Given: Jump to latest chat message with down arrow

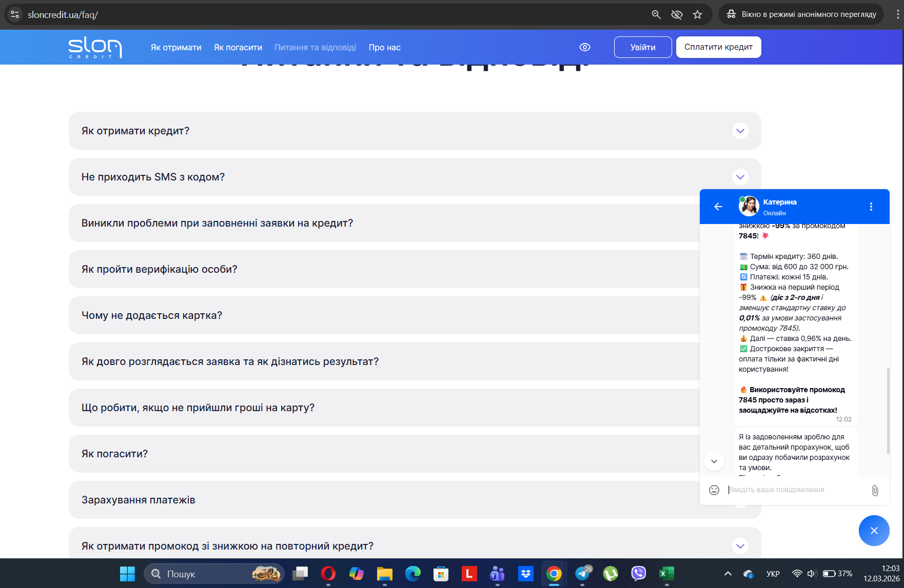Looking at the screenshot, I should point(714,461).
